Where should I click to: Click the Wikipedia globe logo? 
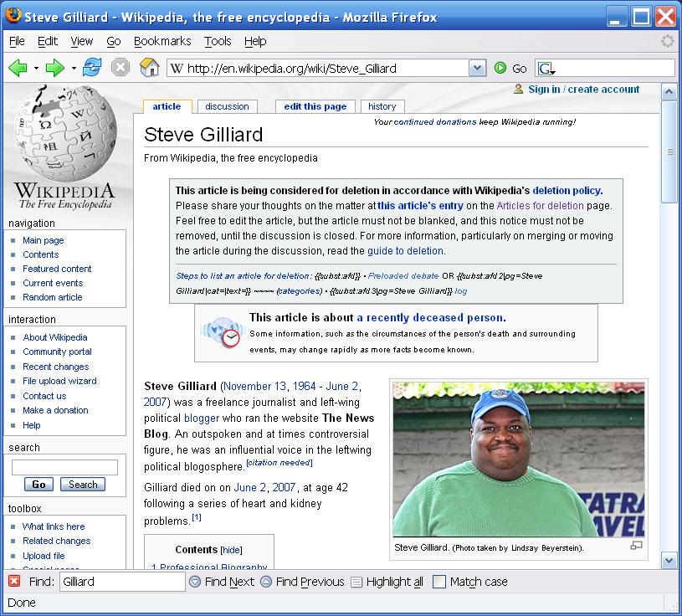[x=65, y=133]
